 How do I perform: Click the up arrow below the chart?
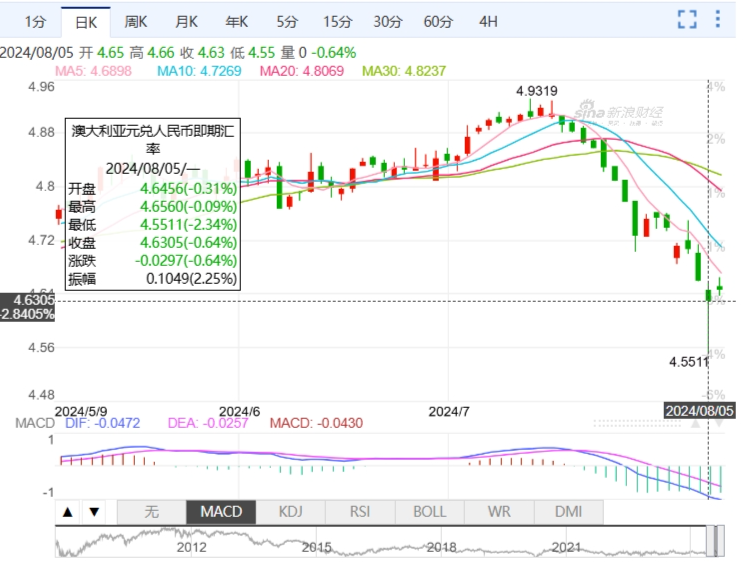coord(68,512)
